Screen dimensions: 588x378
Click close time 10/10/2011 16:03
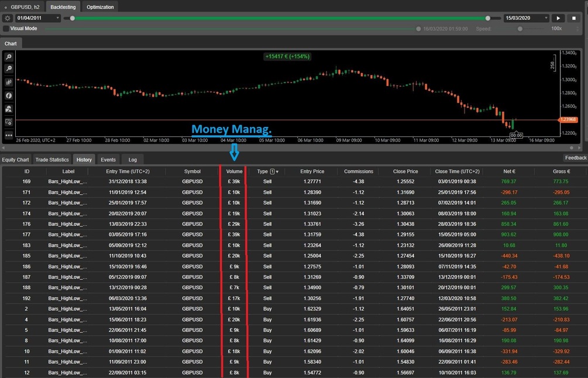point(457,373)
